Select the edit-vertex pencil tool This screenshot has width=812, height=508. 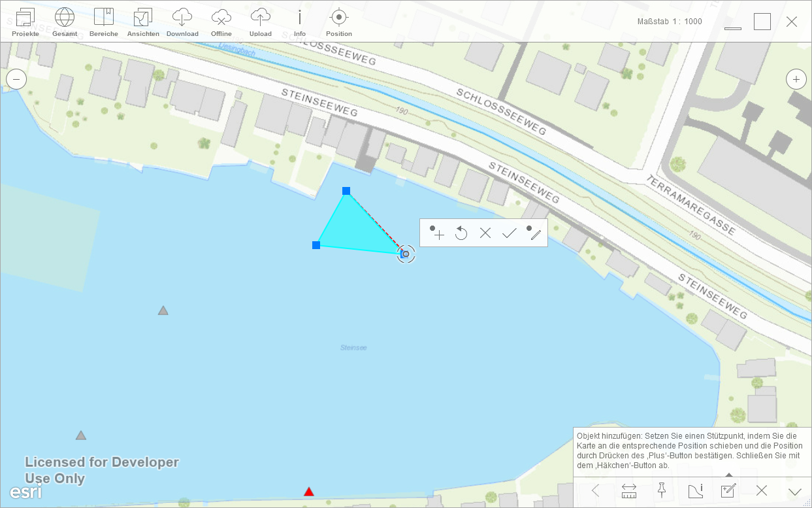[534, 233]
